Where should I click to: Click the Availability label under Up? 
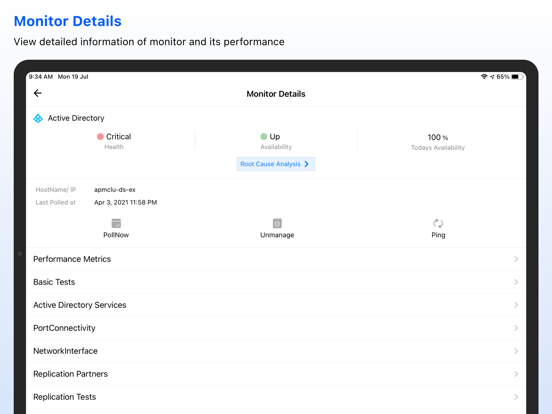coord(276,147)
